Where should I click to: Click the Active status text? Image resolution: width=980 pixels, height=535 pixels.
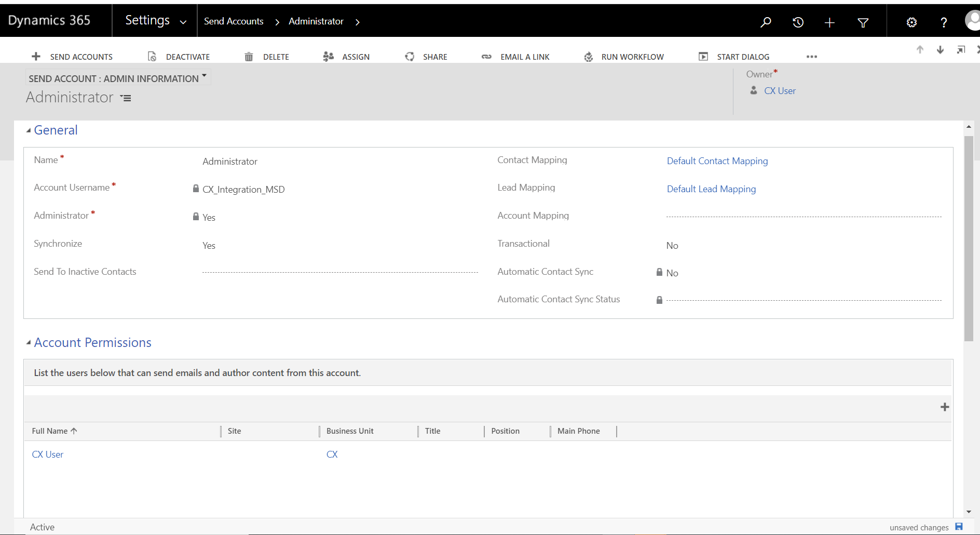(42, 527)
